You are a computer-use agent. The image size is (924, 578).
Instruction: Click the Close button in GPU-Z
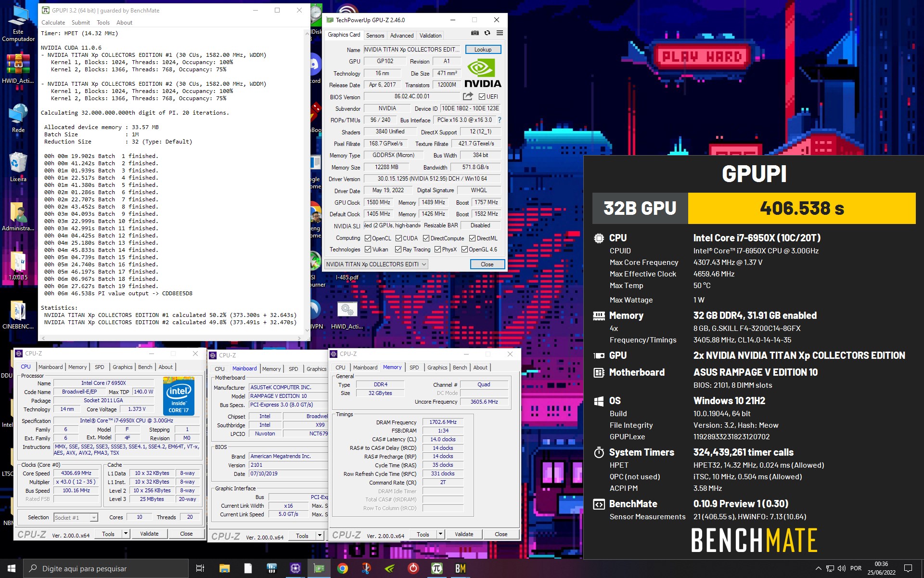(487, 264)
